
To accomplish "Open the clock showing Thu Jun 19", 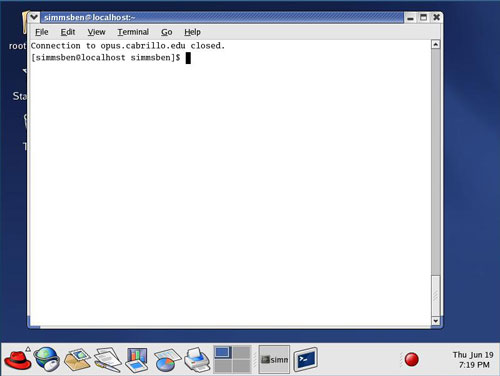I will click(x=473, y=360).
